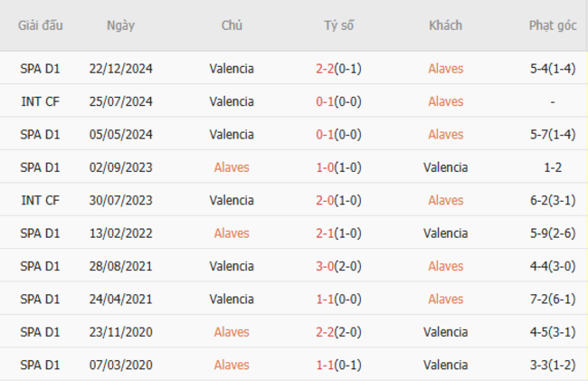Click the "Phạt góc" column header
This screenshot has width=588, height=390.
click(552, 25)
